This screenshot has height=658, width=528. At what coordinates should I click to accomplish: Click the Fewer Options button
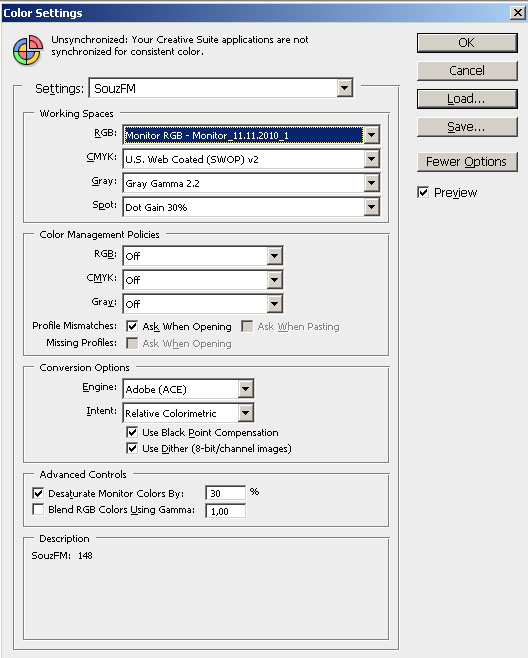pos(467,162)
